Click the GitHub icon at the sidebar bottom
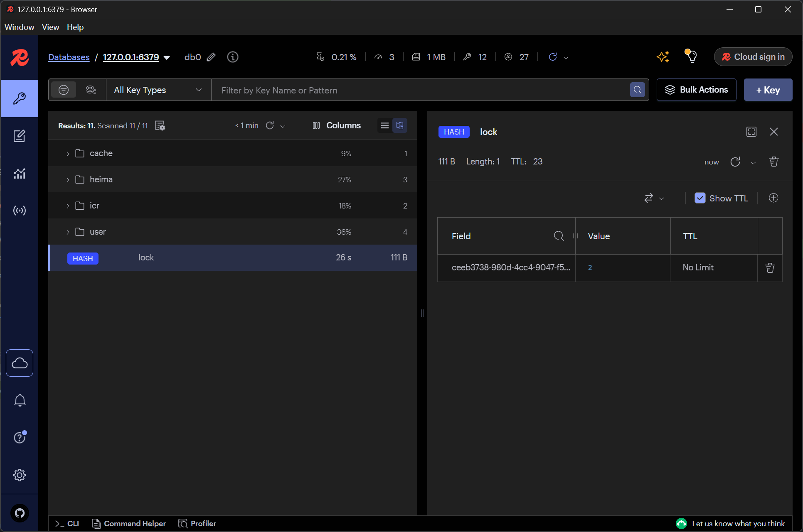 click(20, 513)
